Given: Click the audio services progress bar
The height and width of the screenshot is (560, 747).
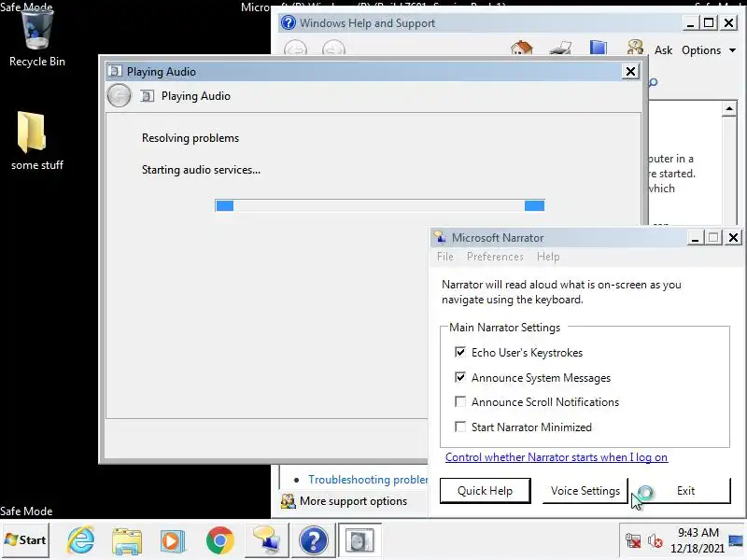Looking at the screenshot, I should tap(380, 205).
